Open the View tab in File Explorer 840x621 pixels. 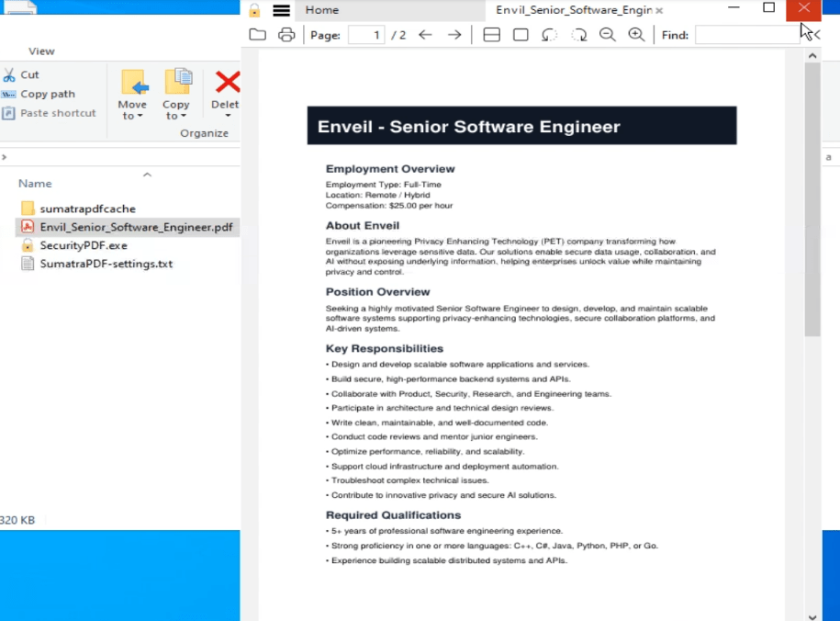[41, 51]
